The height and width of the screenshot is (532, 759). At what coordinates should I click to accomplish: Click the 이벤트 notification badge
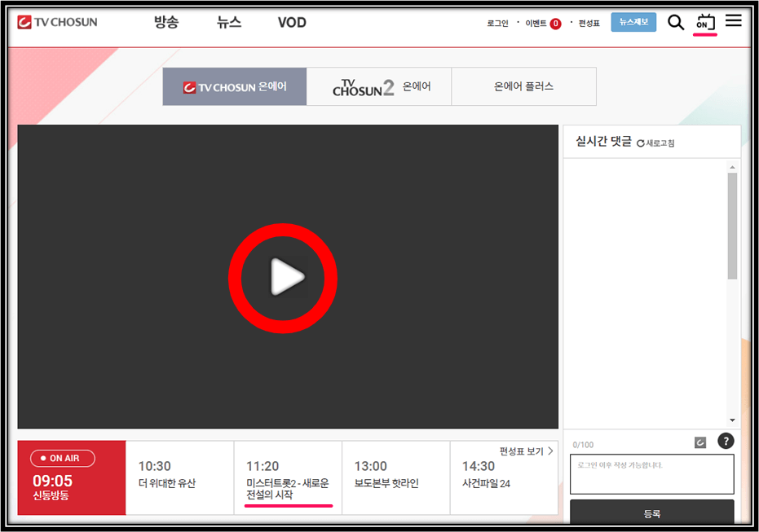(554, 23)
